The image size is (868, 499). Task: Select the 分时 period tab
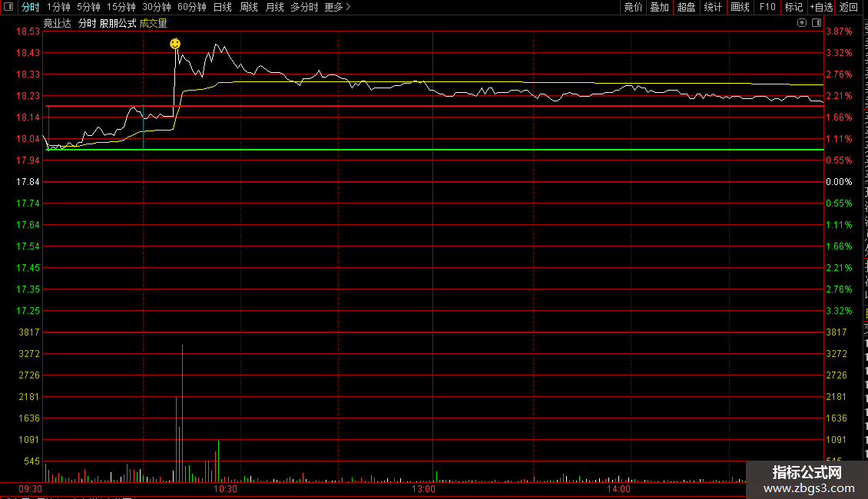[31, 7]
